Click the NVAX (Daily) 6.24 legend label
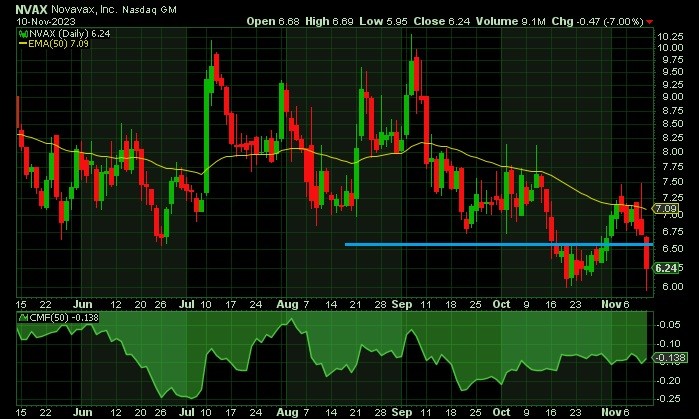699x419 pixels. click(70, 34)
